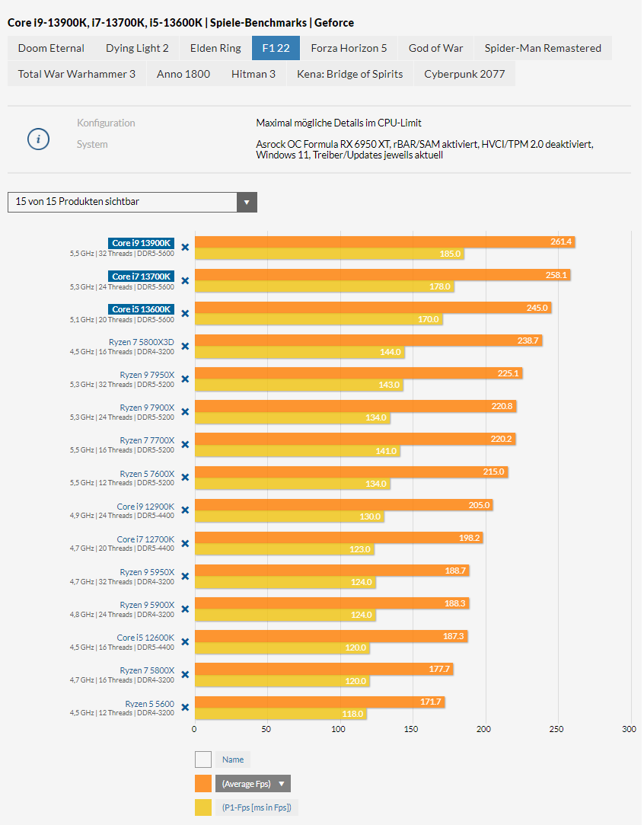The width and height of the screenshot is (644, 825).
Task: Open the Core i5 12600K link
Action: tap(145, 638)
